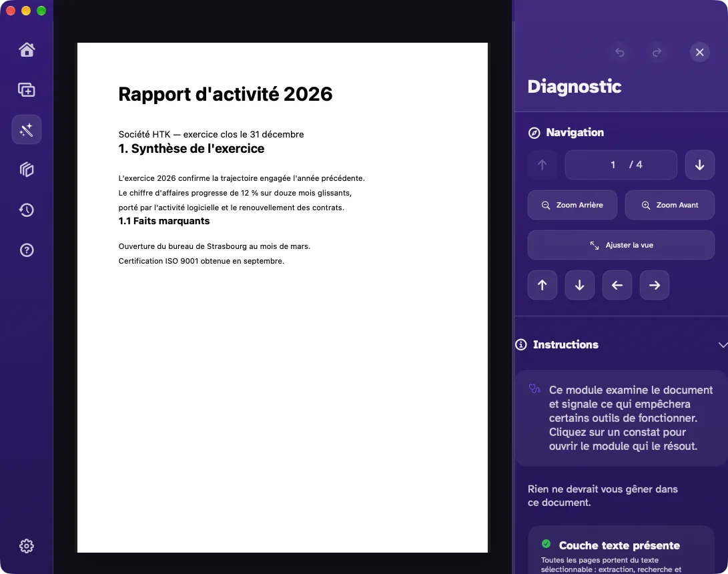This screenshot has width=728, height=574.
Task: Click the yellow macOS minimize window button
Action: tap(26, 11)
